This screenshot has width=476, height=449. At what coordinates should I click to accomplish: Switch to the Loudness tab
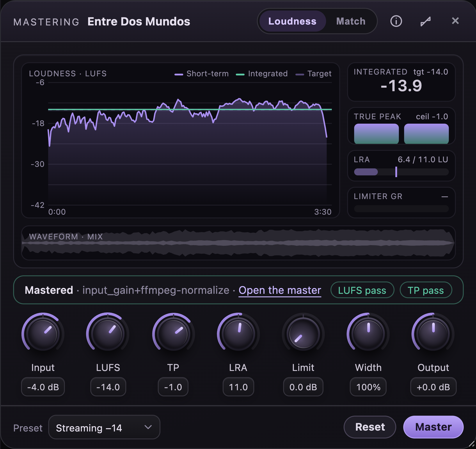click(x=292, y=21)
